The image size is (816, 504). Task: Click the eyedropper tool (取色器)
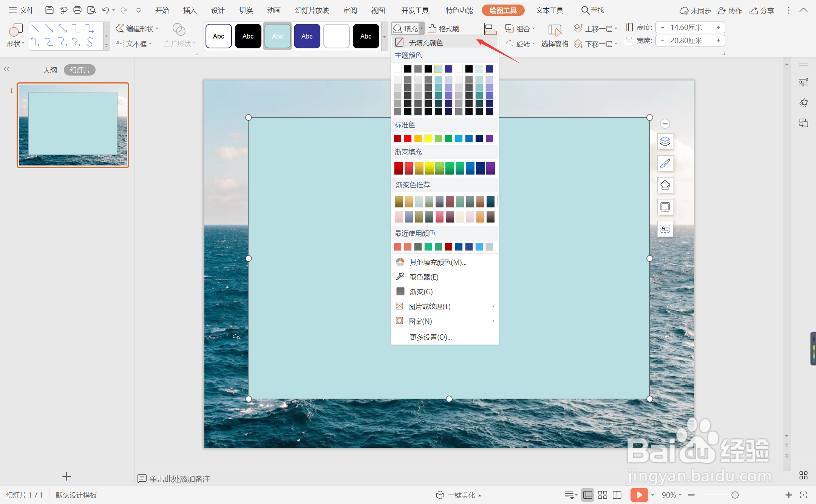click(423, 277)
